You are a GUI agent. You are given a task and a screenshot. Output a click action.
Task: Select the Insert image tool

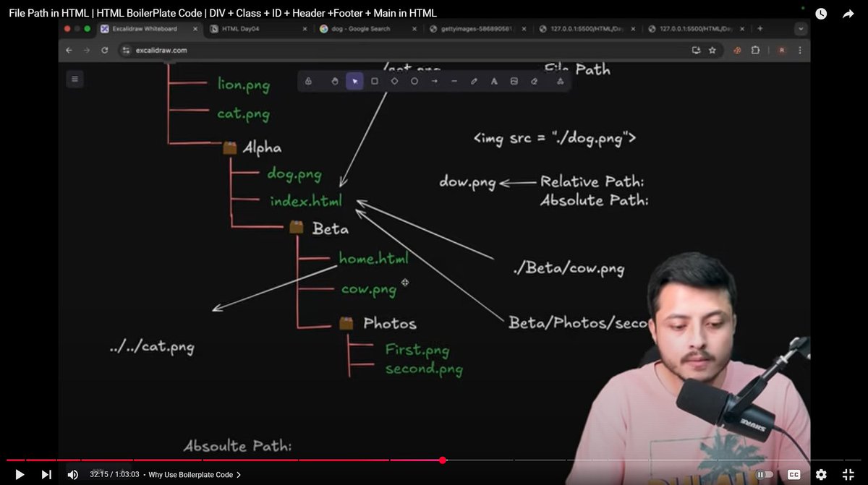click(x=514, y=82)
